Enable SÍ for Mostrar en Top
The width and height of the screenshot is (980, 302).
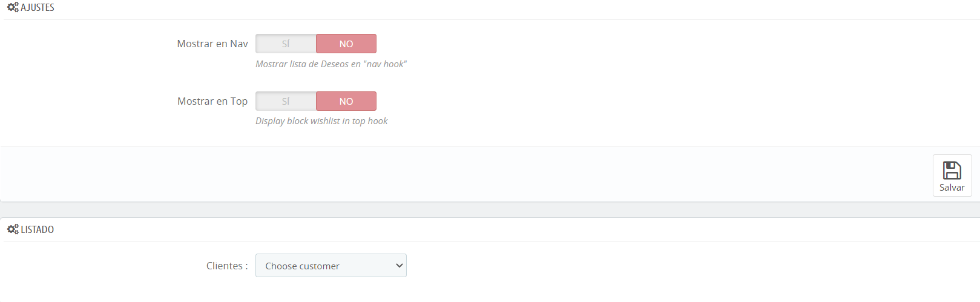coord(286,101)
